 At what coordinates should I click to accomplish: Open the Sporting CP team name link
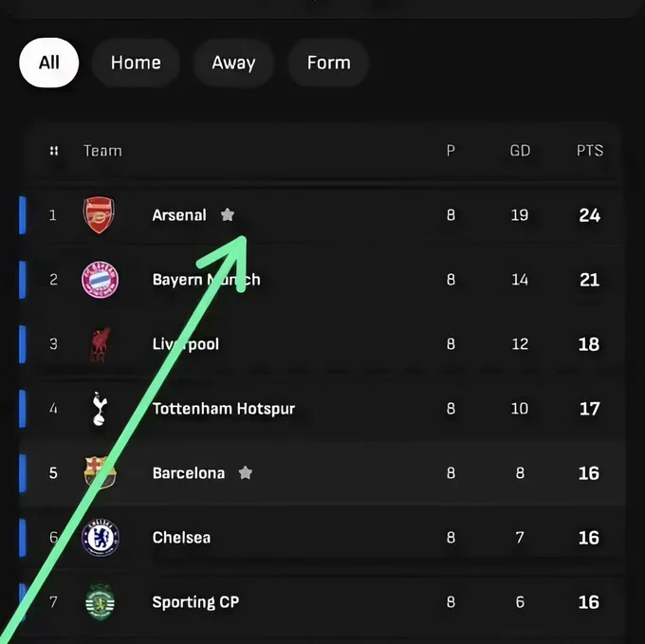[195, 602]
